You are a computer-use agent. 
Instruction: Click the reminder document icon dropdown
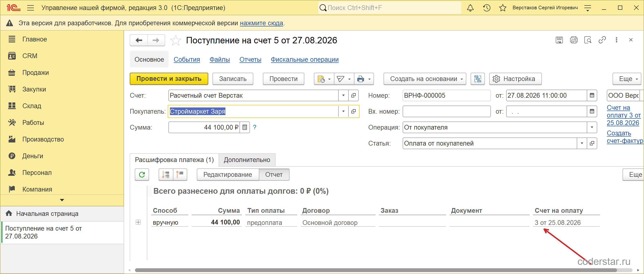[324, 79]
